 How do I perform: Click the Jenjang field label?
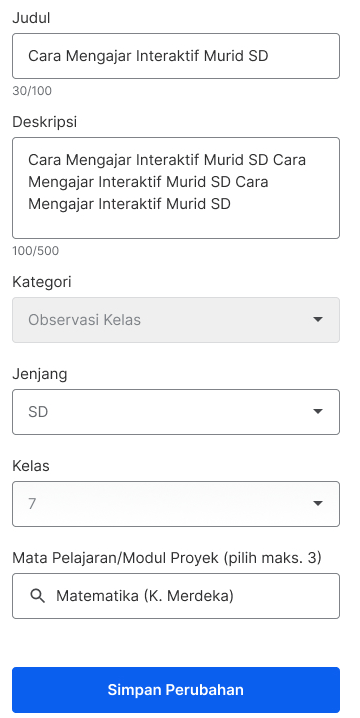tap(39, 374)
